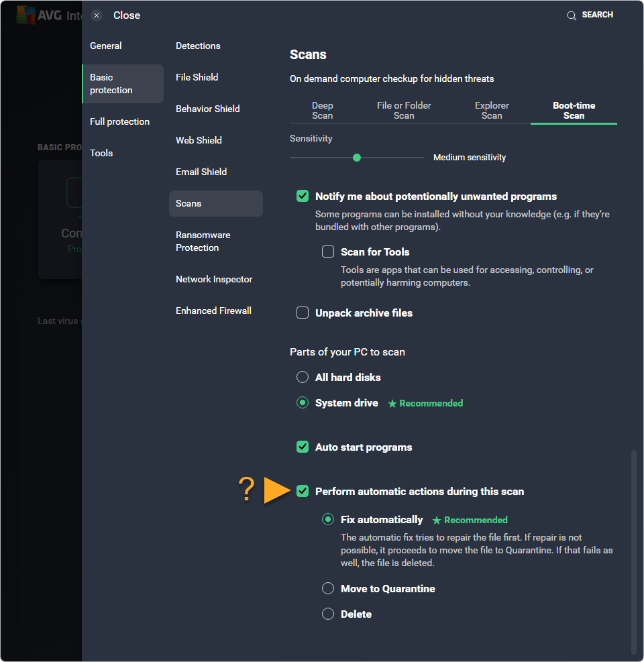Click the X close icon

97,15
